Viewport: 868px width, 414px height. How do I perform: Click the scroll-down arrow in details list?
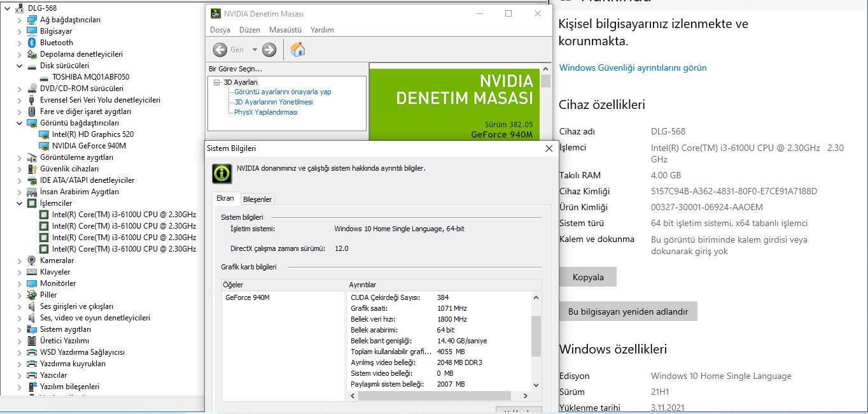(536, 385)
